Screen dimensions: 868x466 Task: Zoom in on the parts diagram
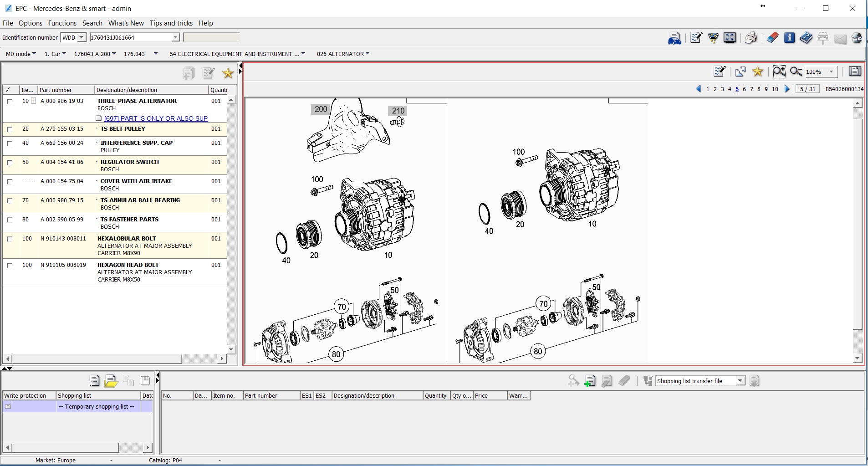point(779,72)
